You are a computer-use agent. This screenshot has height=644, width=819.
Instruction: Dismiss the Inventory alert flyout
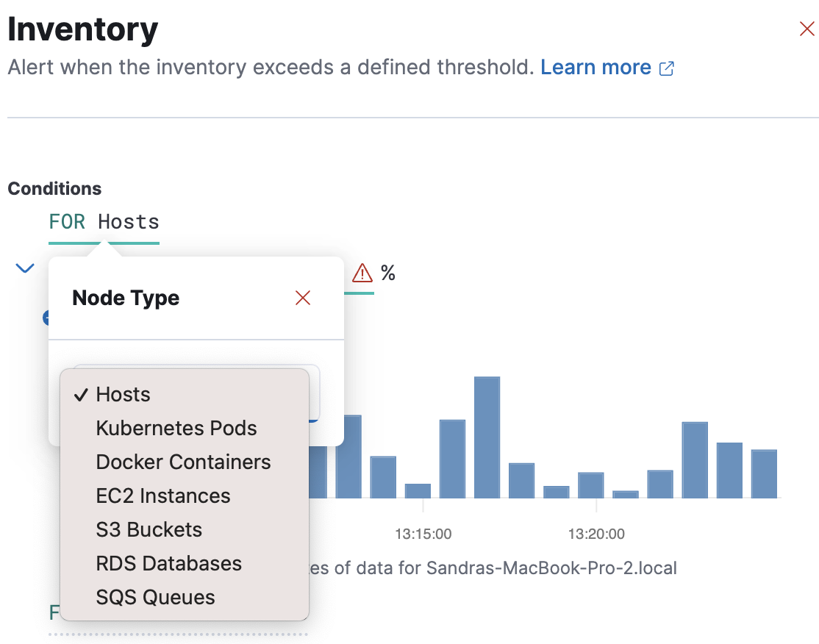(807, 28)
